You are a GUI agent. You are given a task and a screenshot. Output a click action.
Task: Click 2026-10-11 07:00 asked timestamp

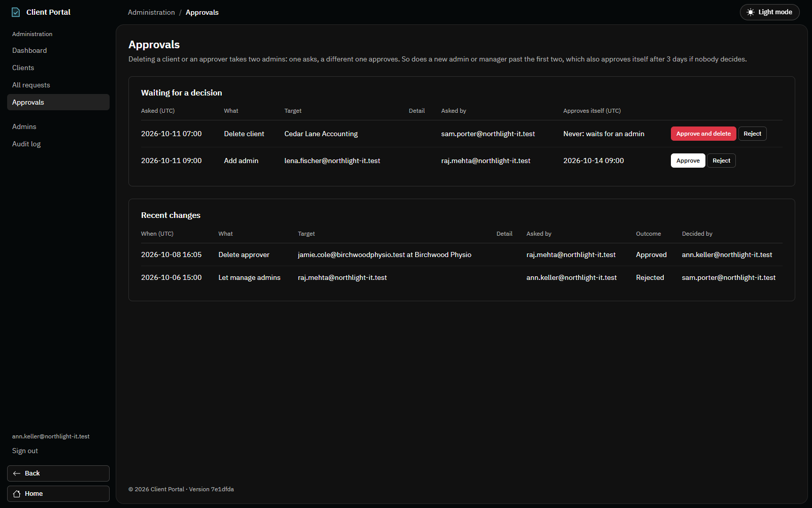(171, 134)
